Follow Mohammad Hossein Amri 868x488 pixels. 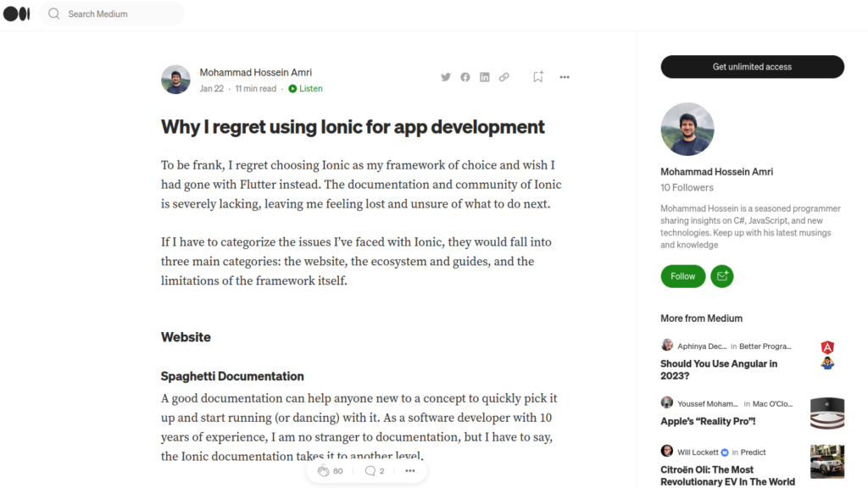(x=682, y=276)
